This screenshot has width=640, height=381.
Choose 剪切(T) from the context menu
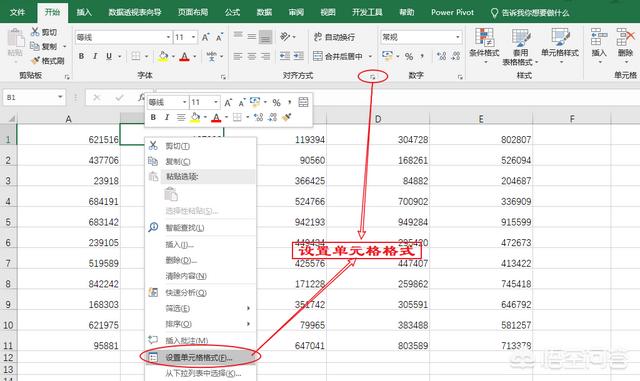point(200,146)
